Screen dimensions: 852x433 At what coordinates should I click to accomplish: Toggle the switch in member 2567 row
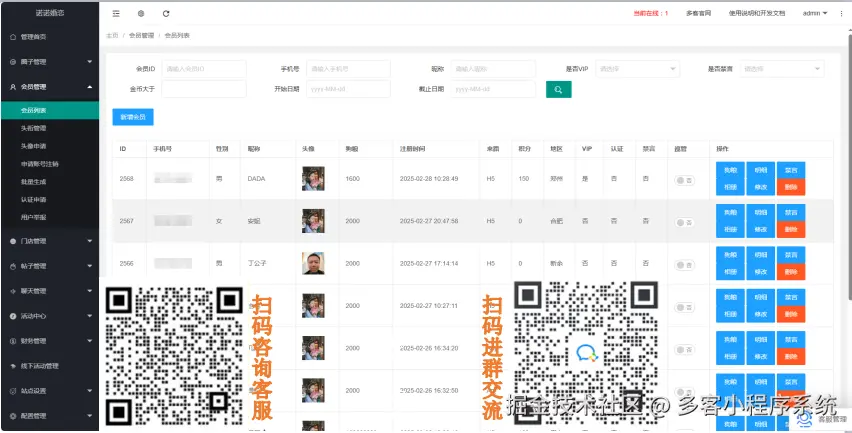[x=685, y=222]
